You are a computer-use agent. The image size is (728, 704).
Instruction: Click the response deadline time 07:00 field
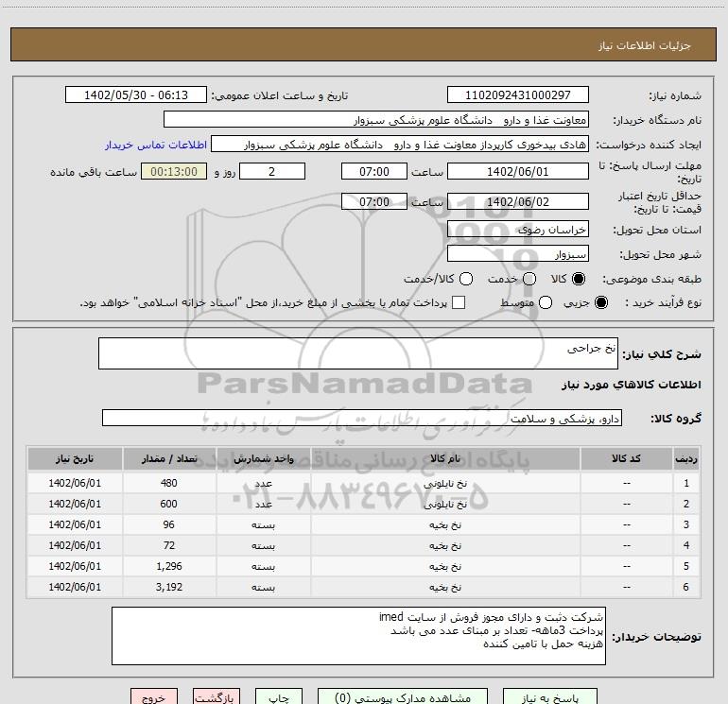coord(374,171)
